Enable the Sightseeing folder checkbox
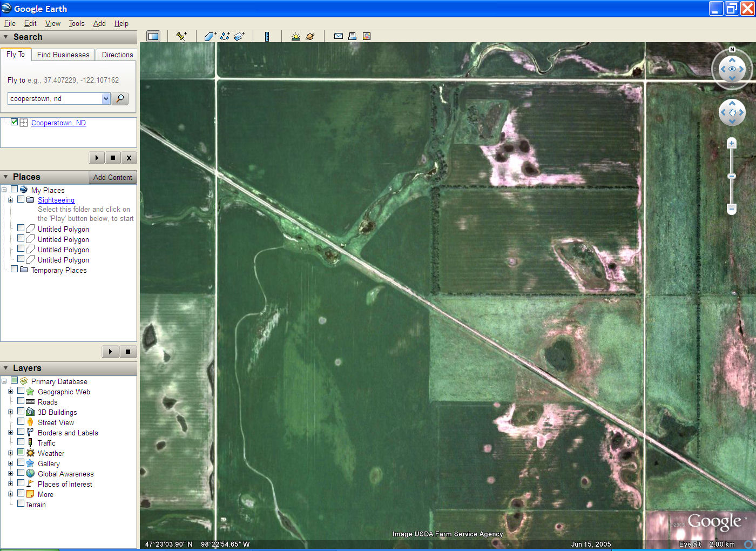Image resolution: width=756 pixels, height=551 pixels. 21,199
